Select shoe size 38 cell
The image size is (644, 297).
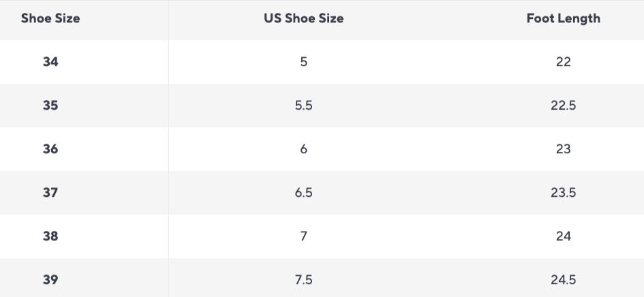coord(50,236)
